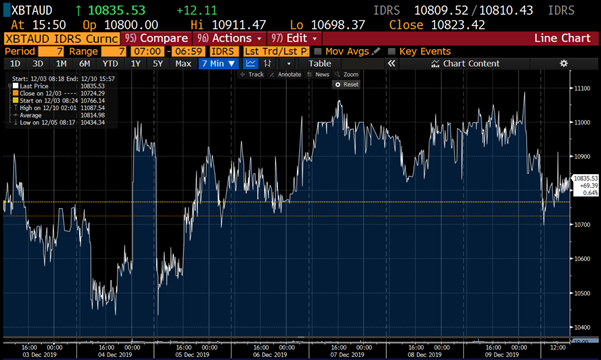This screenshot has height=360, width=601.
Task: Switch to the bar chart icon
Action: pyautogui.click(x=268, y=64)
